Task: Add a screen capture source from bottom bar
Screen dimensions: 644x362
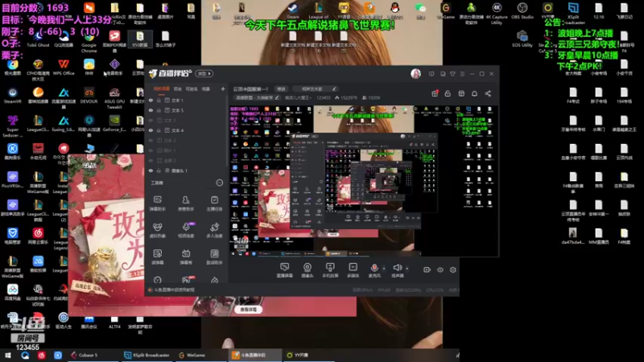Action: coord(284,270)
